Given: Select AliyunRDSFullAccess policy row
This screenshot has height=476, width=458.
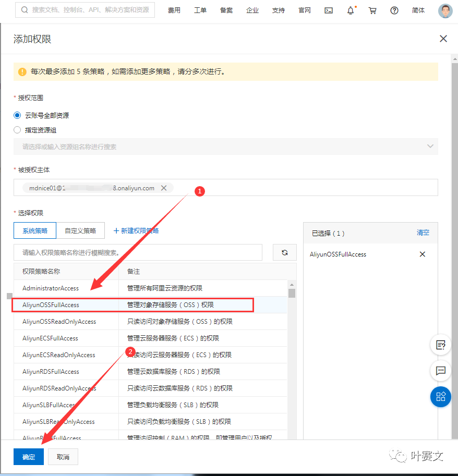Looking at the screenshot, I should pyautogui.click(x=150, y=372).
